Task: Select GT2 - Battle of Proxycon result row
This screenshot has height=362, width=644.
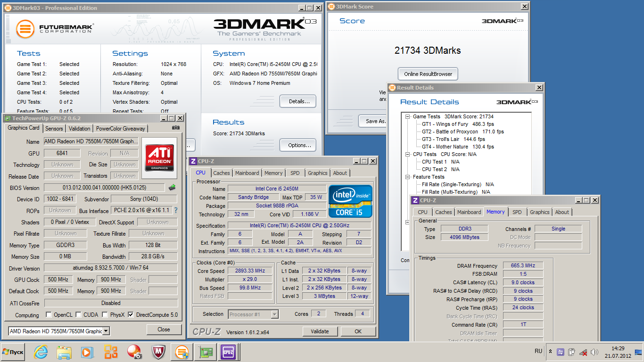Action: click(x=463, y=132)
